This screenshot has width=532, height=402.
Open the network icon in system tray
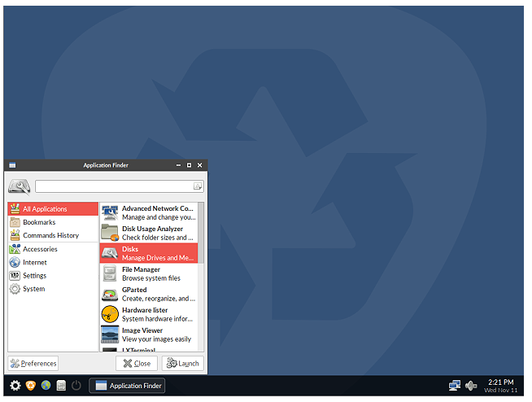455,386
